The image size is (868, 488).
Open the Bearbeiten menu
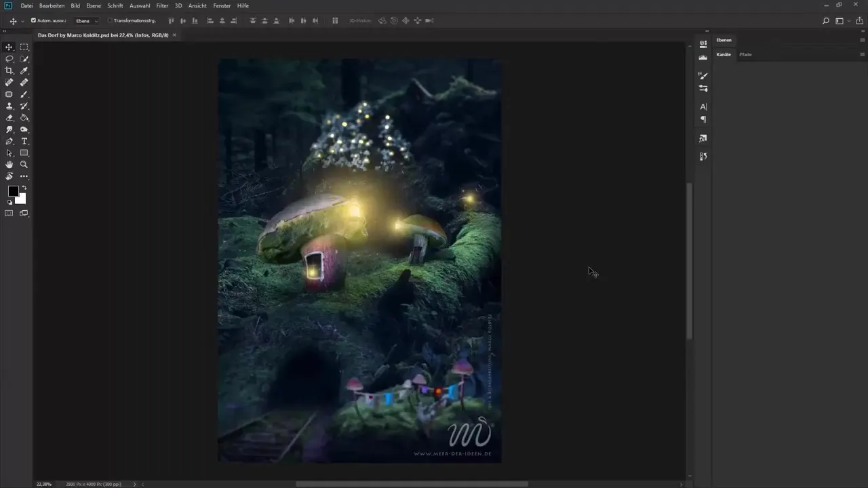click(x=52, y=5)
